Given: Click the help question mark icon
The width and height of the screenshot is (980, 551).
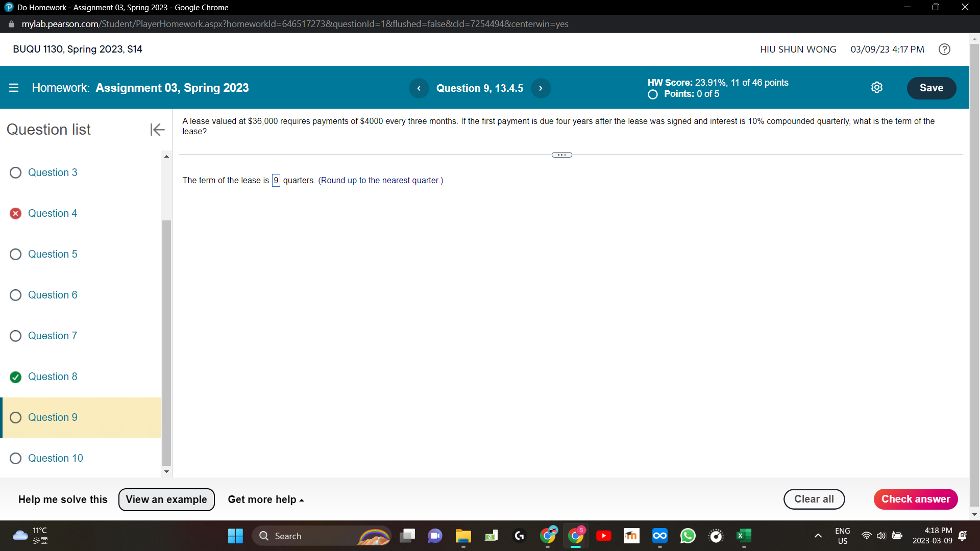Looking at the screenshot, I should click(x=944, y=49).
